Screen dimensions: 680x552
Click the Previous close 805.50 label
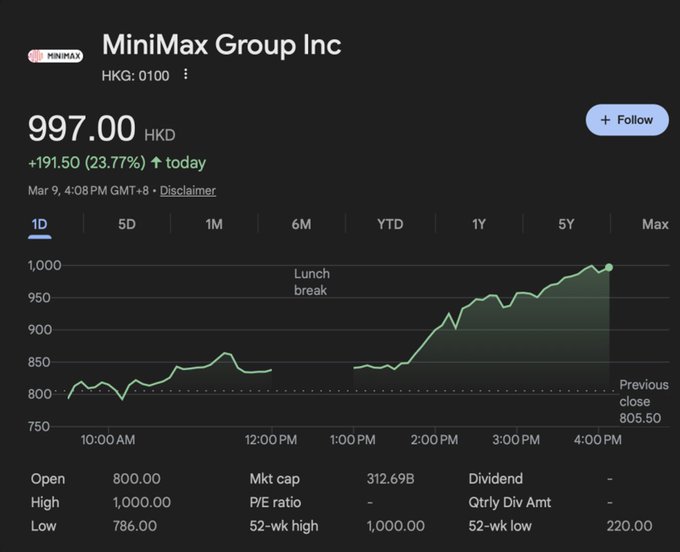point(643,401)
